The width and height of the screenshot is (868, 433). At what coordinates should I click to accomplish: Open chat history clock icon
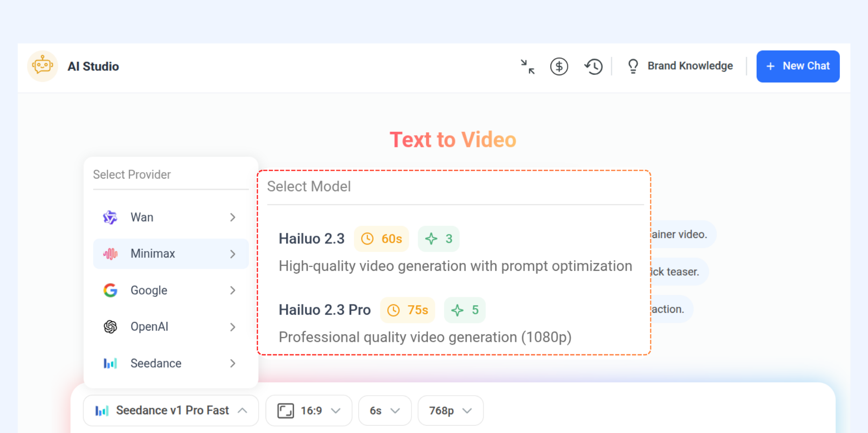(593, 66)
